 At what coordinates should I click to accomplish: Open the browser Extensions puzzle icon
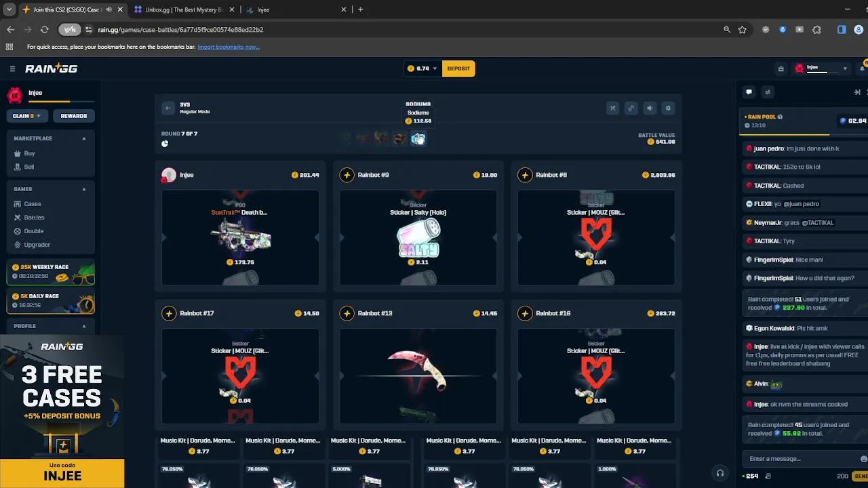point(816,30)
